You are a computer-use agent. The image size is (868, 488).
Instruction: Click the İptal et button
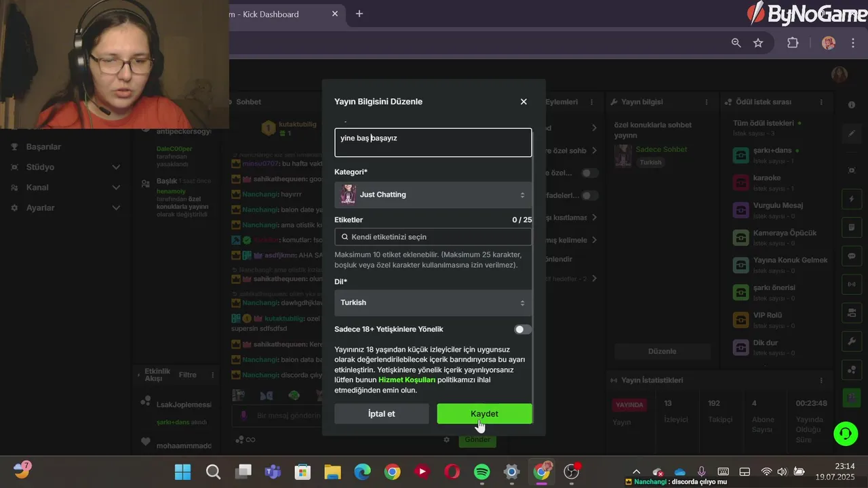tap(381, 413)
